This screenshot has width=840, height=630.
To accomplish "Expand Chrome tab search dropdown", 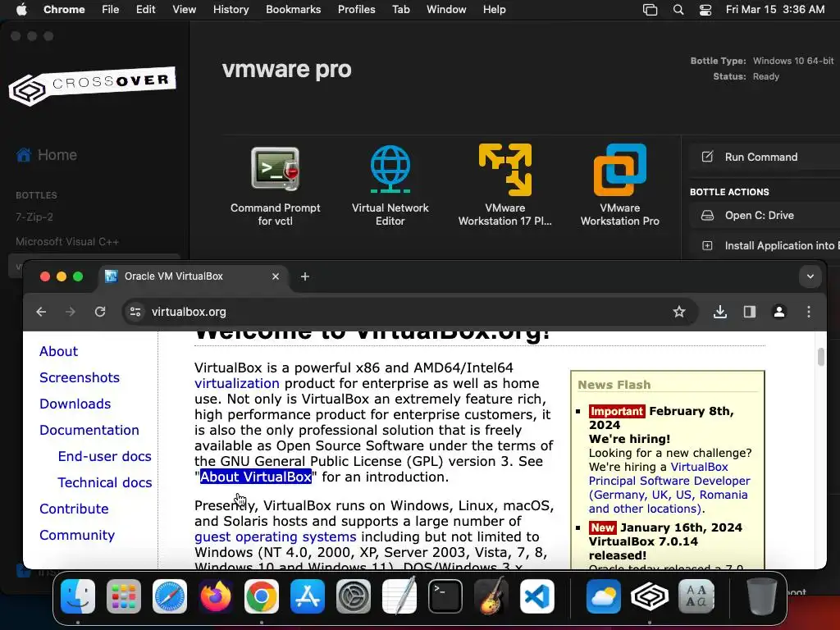I will tap(810, 276).
